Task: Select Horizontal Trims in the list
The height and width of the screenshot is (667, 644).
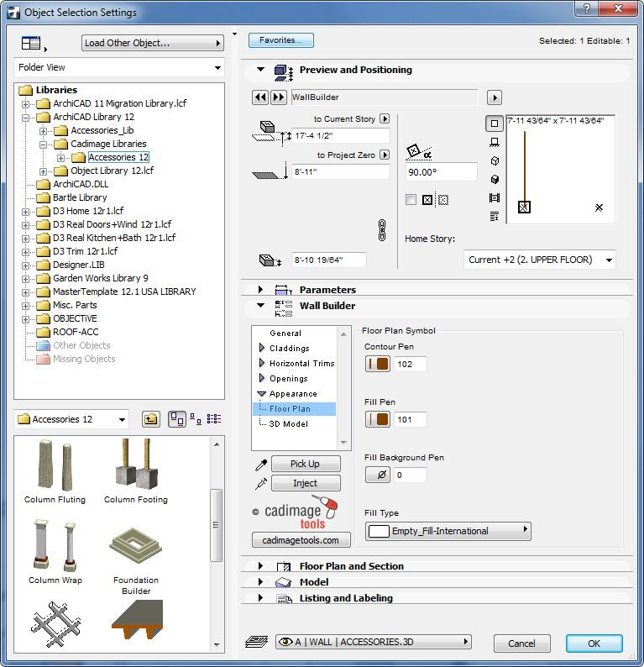Action: point(301,364)
